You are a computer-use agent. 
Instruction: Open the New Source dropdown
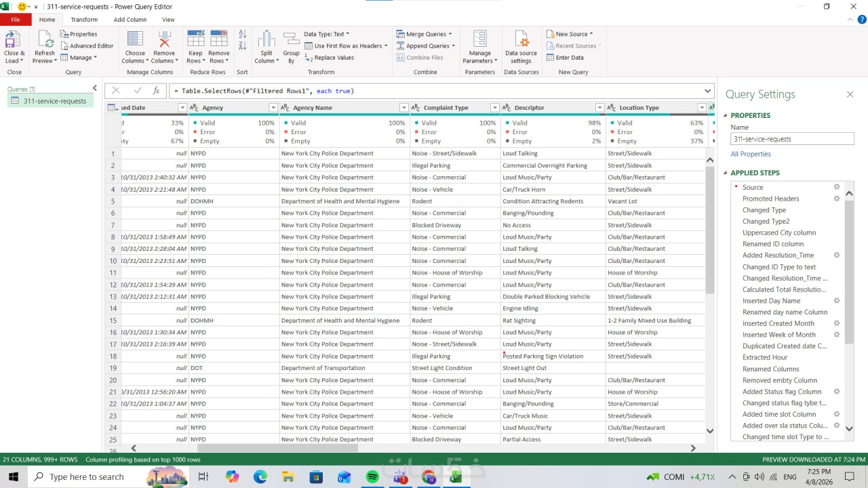pos(570,34)
